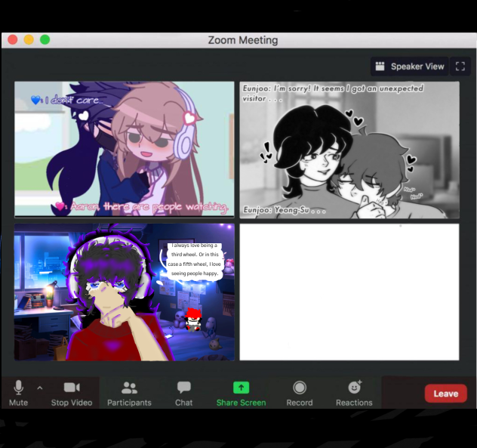Minimize window using the yellow button

click(29, 39)
